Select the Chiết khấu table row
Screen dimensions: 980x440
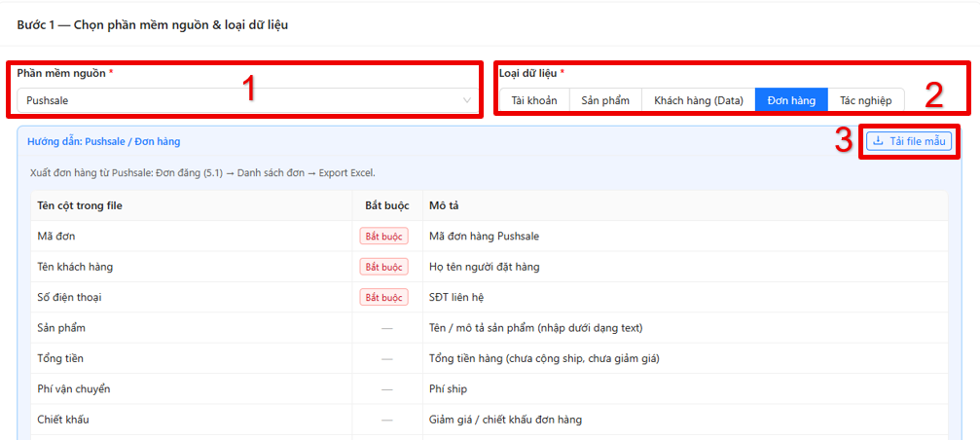(x=489, y=420)
